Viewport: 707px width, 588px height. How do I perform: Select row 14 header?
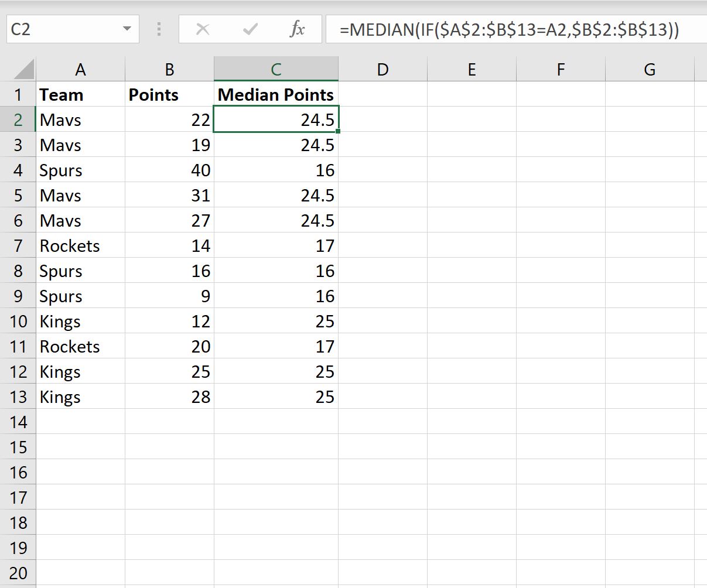point(18,422)
